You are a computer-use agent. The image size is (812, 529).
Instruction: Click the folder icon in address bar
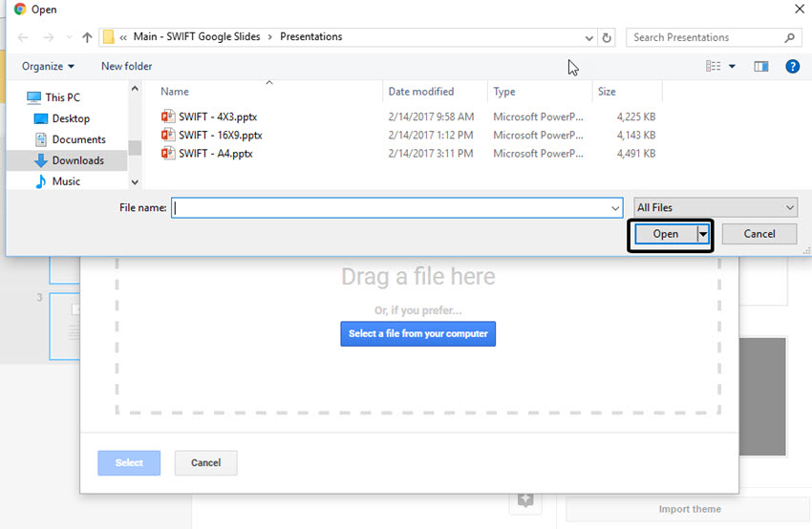coord(108,37)
